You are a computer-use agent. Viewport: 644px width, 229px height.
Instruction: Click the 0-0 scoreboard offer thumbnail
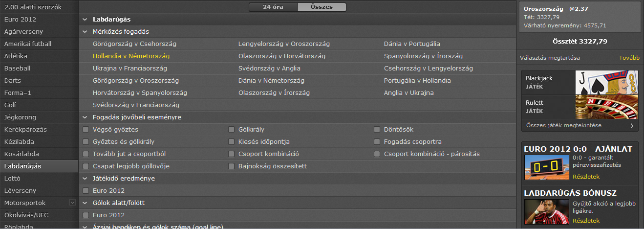(x=546, y=167)
